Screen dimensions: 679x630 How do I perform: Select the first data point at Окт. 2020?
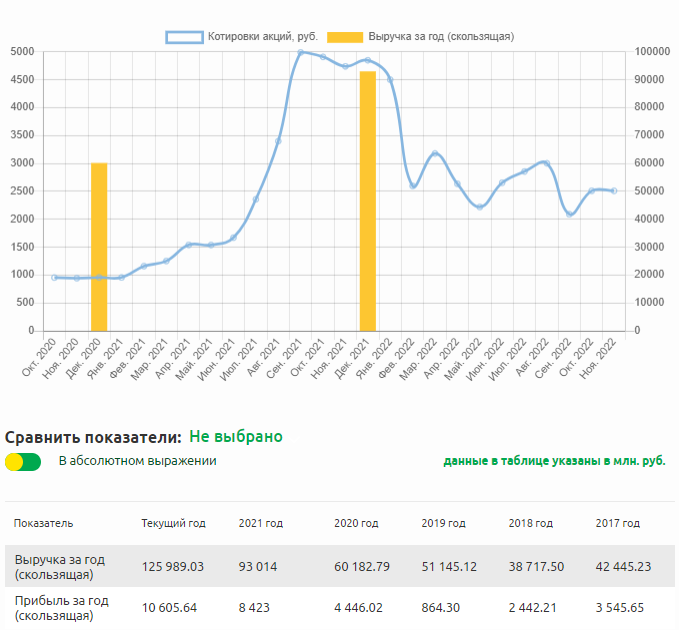coord(54,277)
